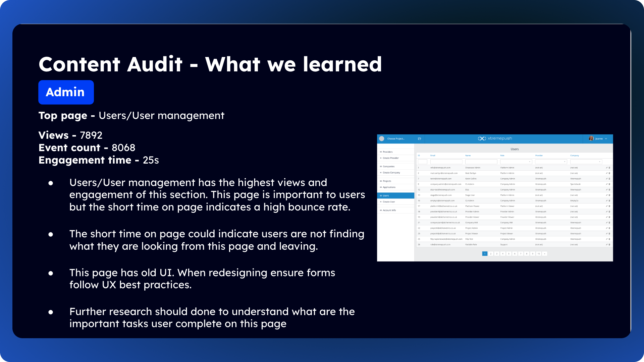The image size is (644, 362).
Task: Open the Joanne user menu chevron
Action: [x=606, y=139]
